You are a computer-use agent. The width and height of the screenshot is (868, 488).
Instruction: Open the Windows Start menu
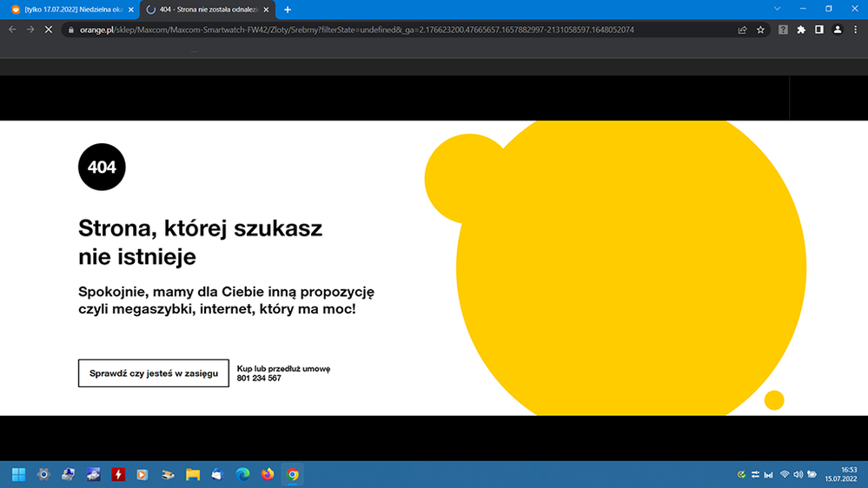[x=18, y=474]
